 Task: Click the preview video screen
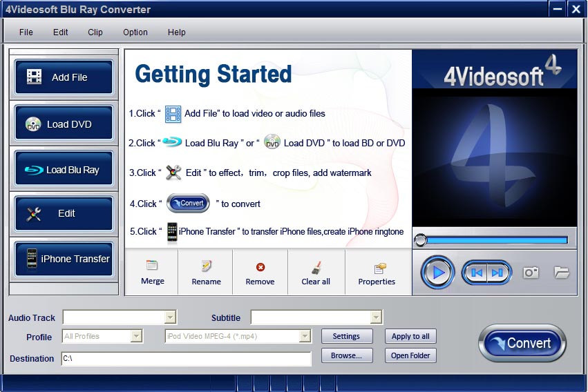495,157
